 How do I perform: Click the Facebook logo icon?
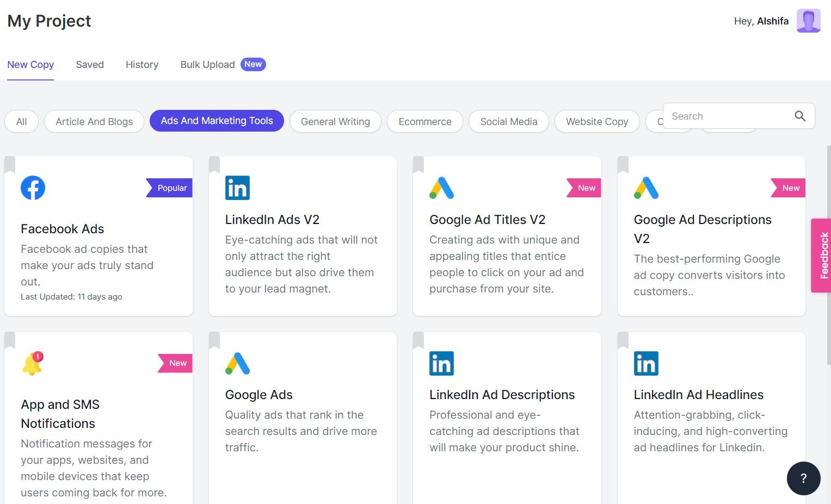33,188
